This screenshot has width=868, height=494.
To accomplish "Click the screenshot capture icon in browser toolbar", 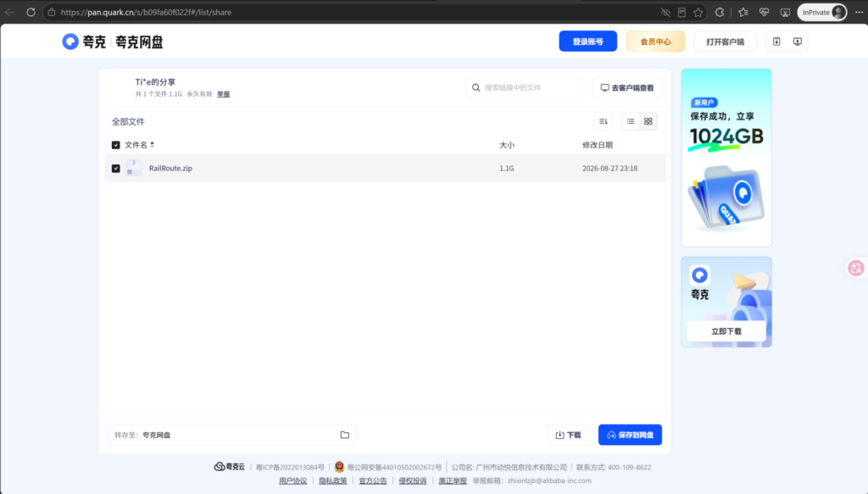I will [x=785, y=12].
